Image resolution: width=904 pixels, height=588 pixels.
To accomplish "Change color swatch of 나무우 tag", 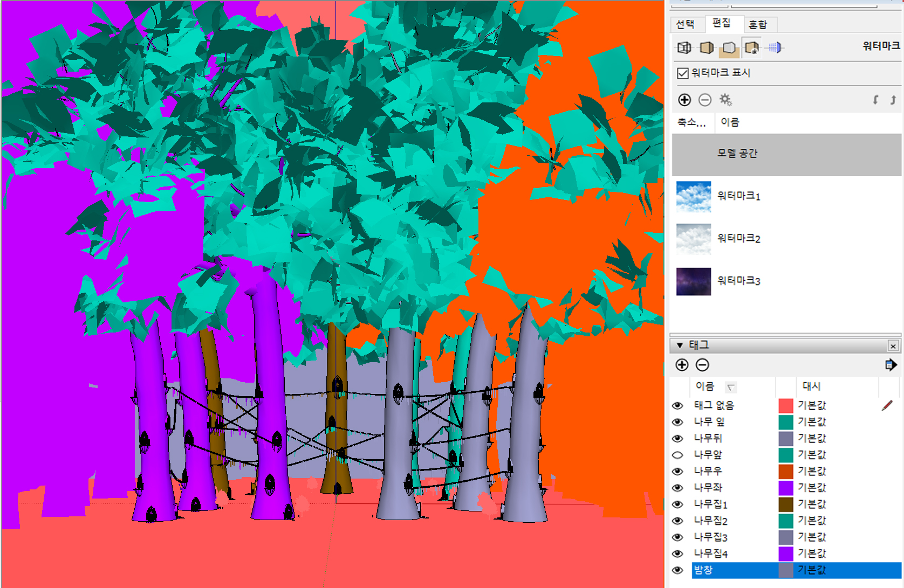I will tap(786, 471).
